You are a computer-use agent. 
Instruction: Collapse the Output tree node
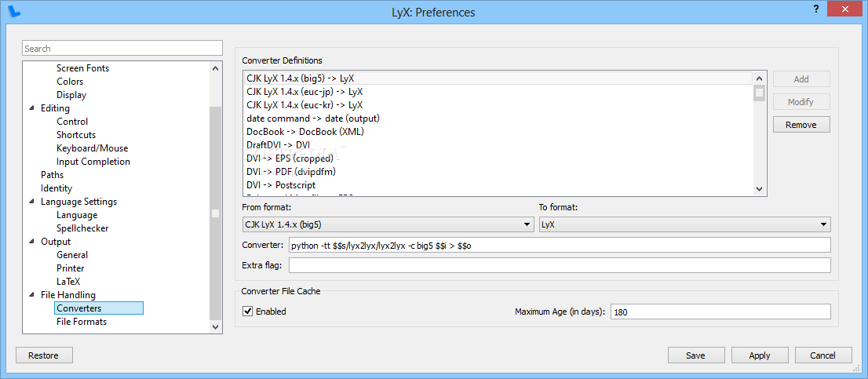coord(31,241)
